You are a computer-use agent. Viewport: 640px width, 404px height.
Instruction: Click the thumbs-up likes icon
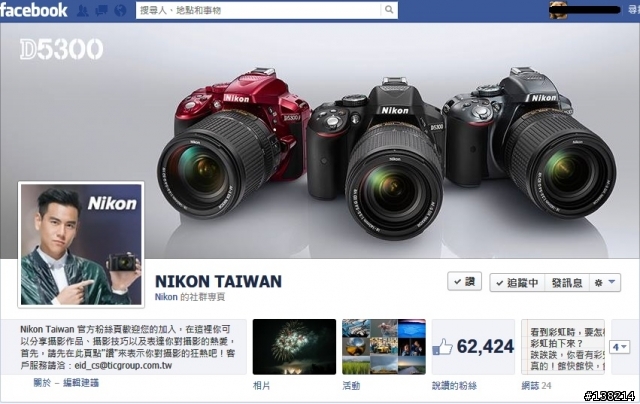point(442,347)
